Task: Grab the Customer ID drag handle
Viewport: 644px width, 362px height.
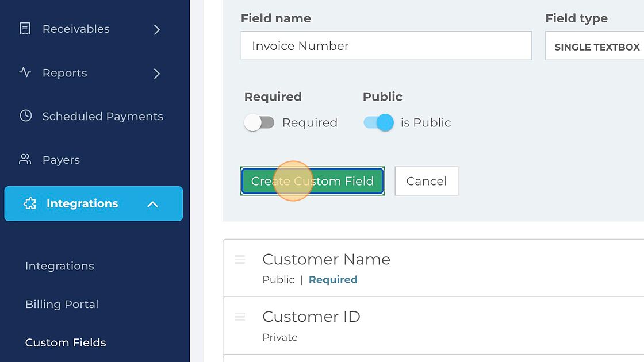Action: pyautogui.click(x=240, y=317)
